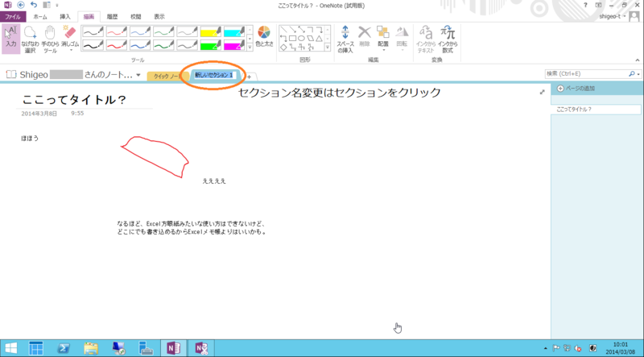Switch to the 校閲 ribbon tab
The height and width of the screenshot is (357, 644).
tap(135, 17)
